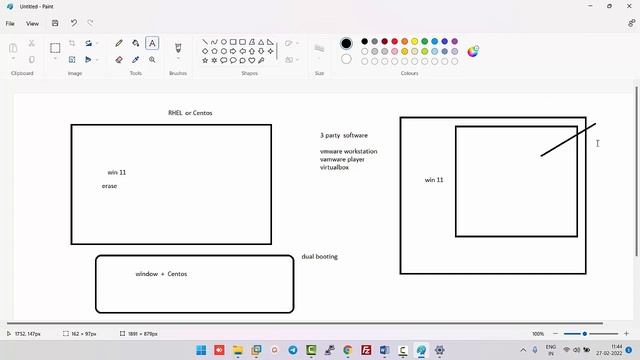The height and width of the screenshot is (360, 640).
Task: Open the Size line thickness control
Action: (x=319, y=48)
